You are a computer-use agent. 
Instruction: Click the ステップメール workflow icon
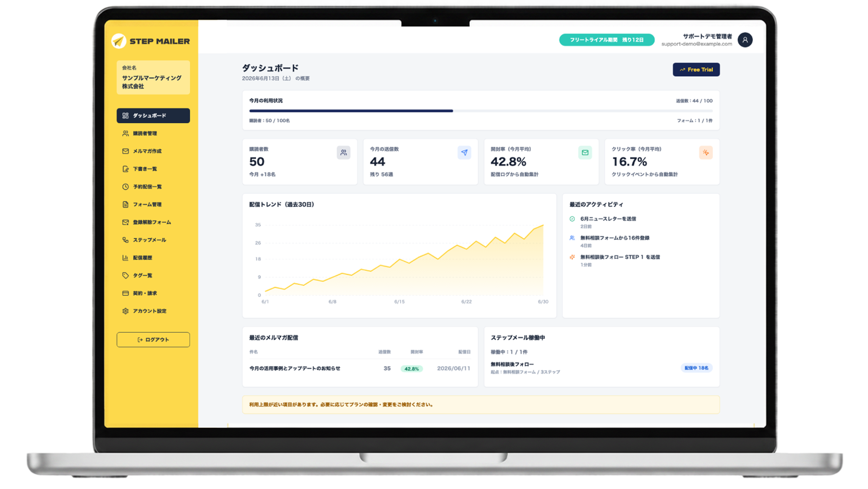(x=125, y=240)
